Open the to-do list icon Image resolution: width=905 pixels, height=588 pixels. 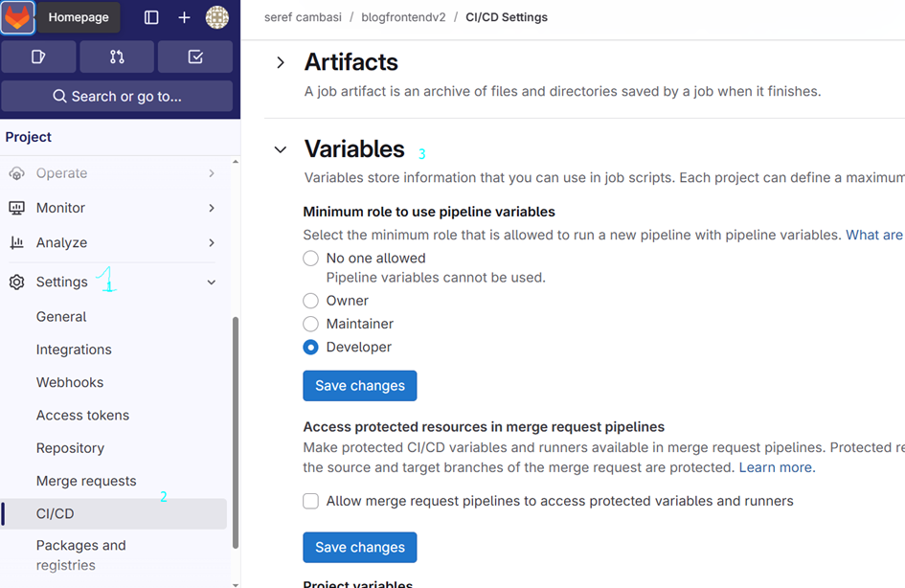click(x=194, y=57)
